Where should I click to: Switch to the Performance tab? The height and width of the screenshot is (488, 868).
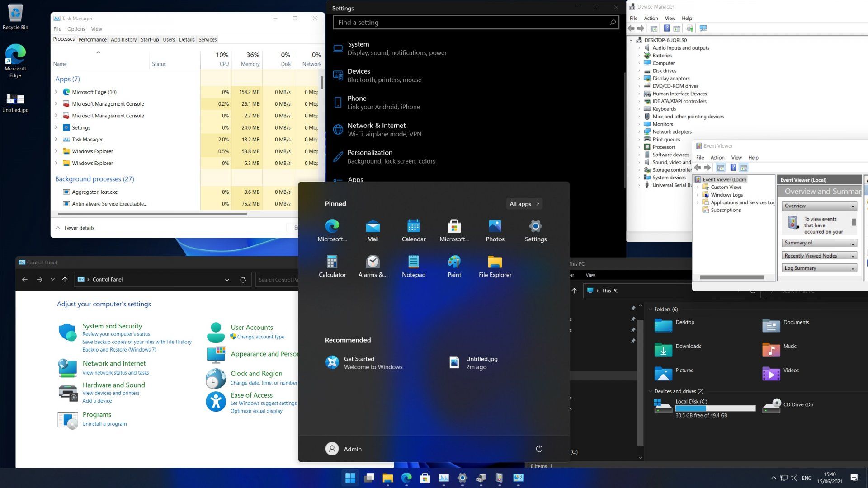92,39
